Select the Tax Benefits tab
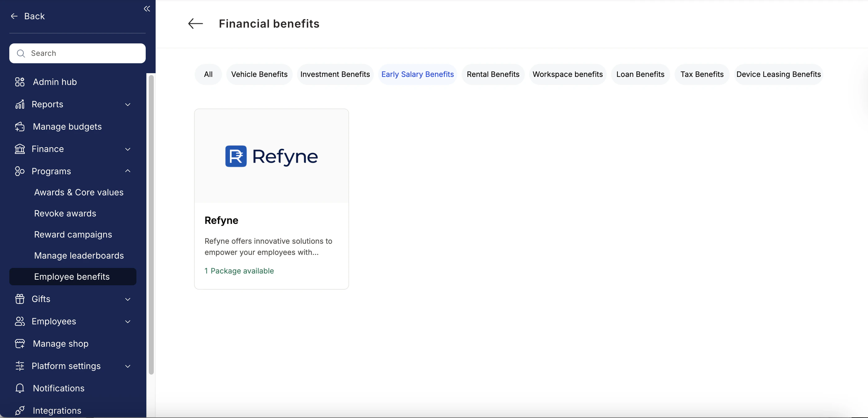 702,74
